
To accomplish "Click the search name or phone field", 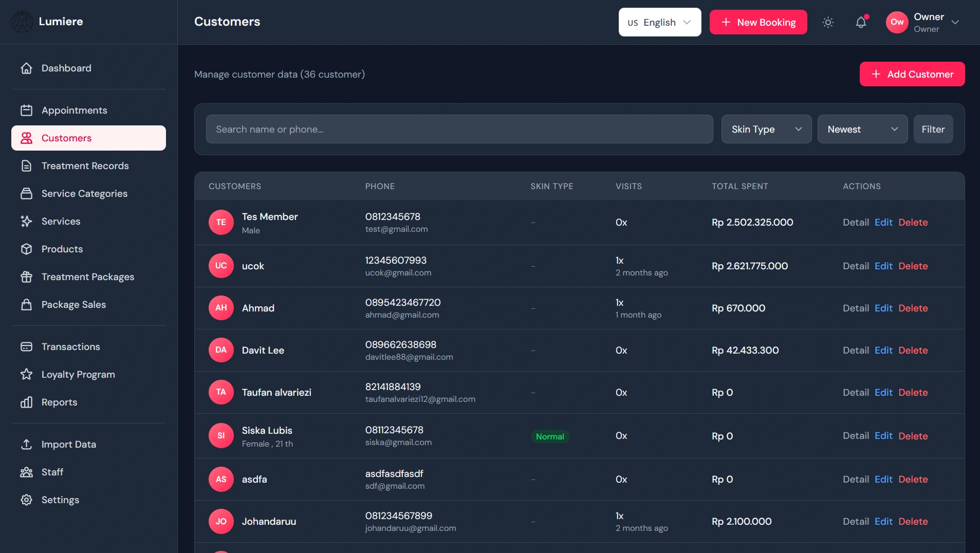I will click(459, 130).
